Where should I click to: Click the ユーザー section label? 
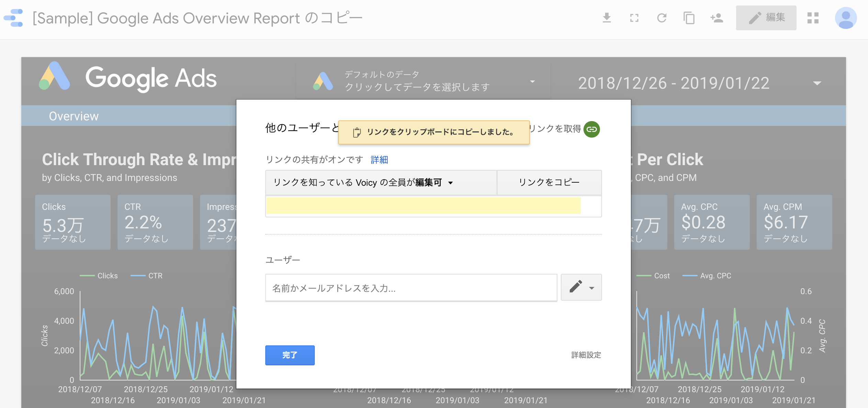283,260
